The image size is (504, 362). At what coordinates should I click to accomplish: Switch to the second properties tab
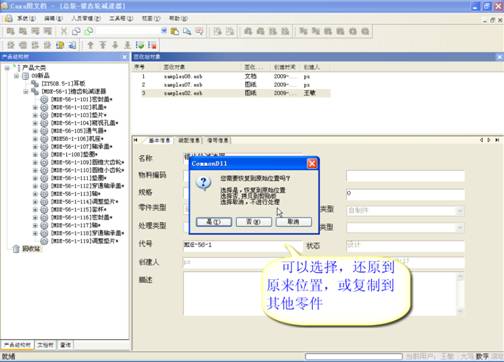[x=189, y=140]
